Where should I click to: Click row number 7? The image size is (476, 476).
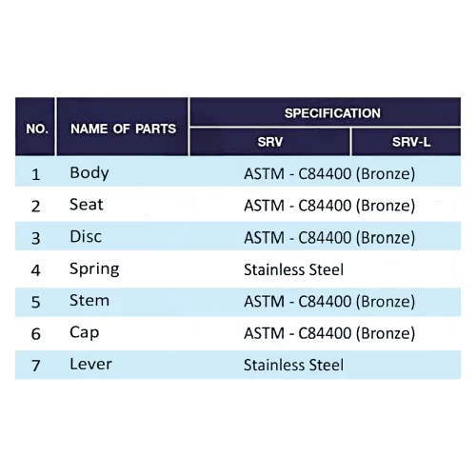coord(36,366)
